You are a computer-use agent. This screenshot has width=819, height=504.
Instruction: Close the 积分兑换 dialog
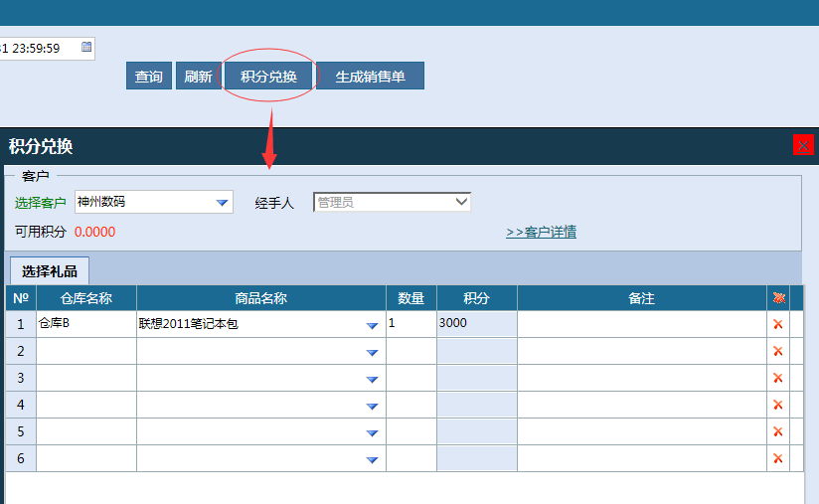click(x=803, y=145)
